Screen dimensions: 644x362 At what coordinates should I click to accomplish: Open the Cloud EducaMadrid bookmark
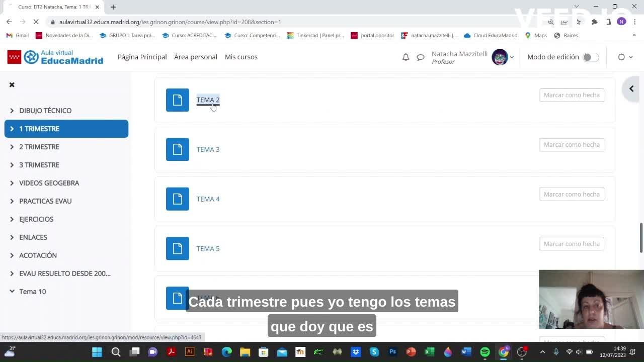pyautogui.click(x=491, y=36)
